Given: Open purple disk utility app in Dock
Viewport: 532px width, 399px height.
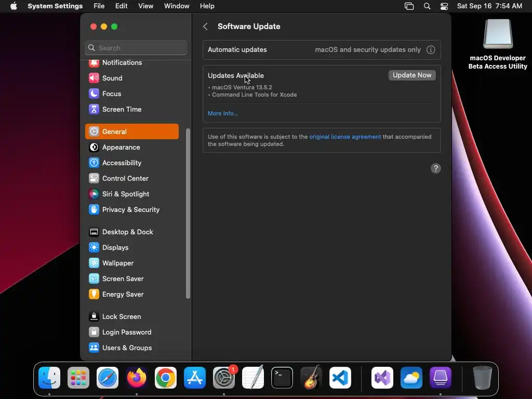Looking at the screenshot, I should 441,378.
